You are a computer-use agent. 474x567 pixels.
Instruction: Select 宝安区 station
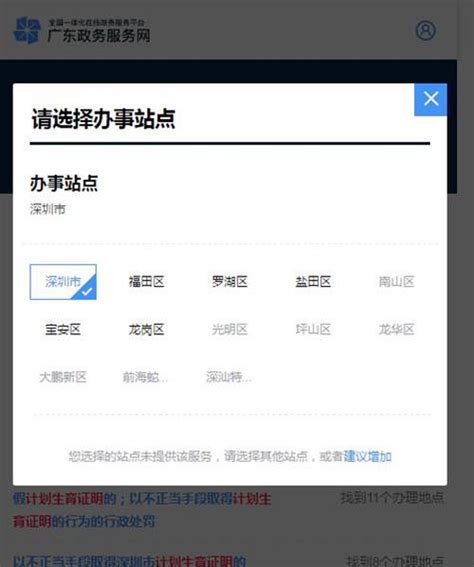point(63,329)
